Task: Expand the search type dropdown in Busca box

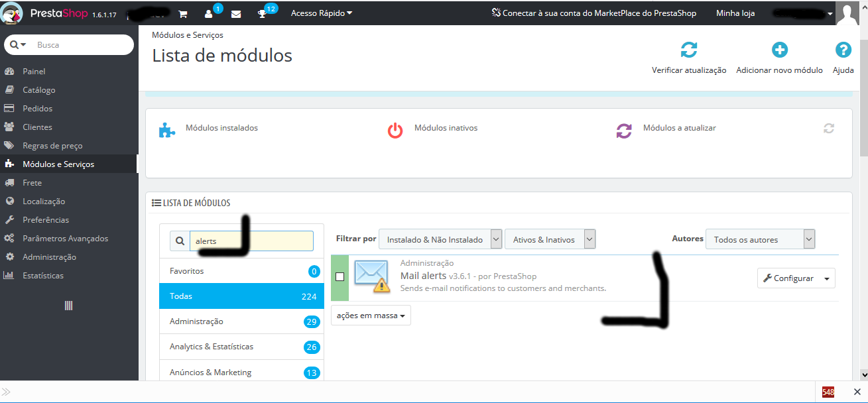Action: [18, 44]
